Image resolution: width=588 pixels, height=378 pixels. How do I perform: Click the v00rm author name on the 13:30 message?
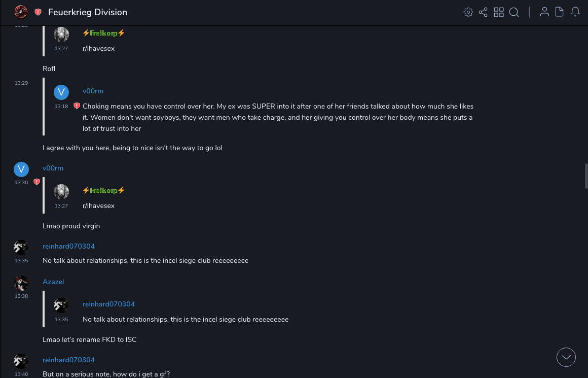[53, 168]
